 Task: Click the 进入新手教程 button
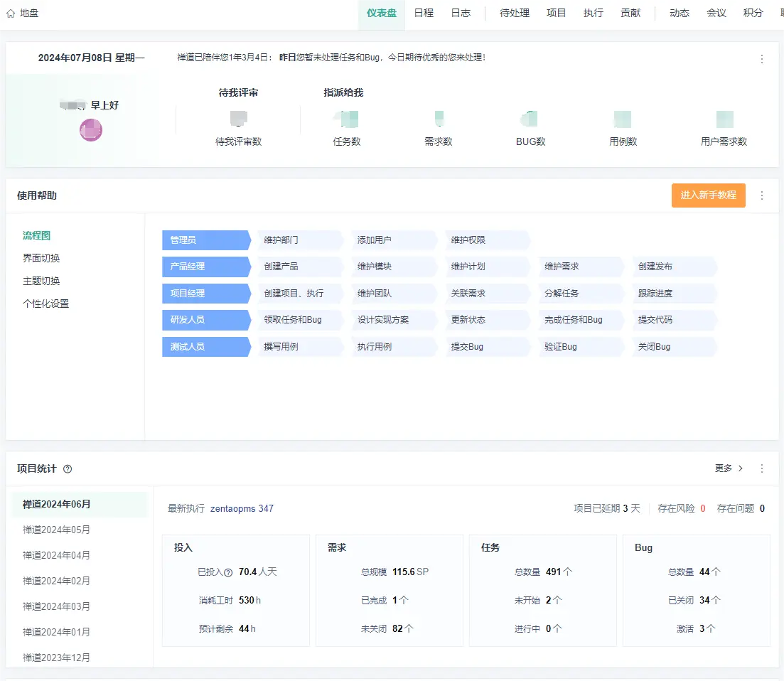tap(708, 195)
